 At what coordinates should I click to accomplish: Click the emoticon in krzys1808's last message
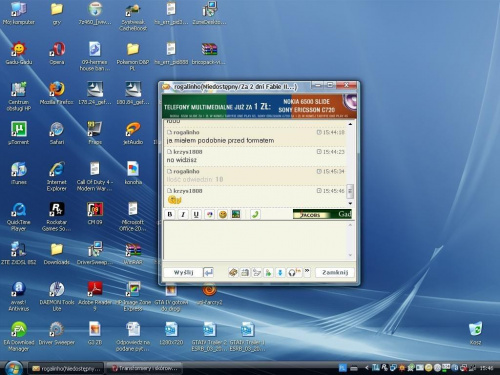[x=174, y=200]
